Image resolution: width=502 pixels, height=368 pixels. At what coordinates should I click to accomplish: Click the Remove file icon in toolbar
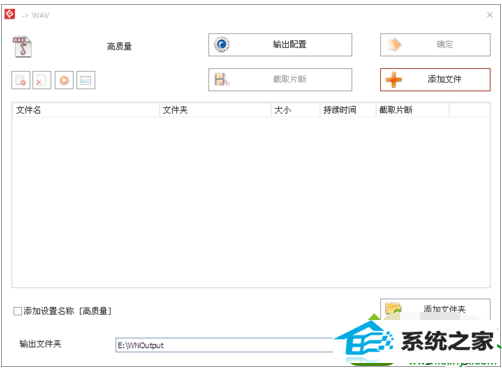point(21,80)
